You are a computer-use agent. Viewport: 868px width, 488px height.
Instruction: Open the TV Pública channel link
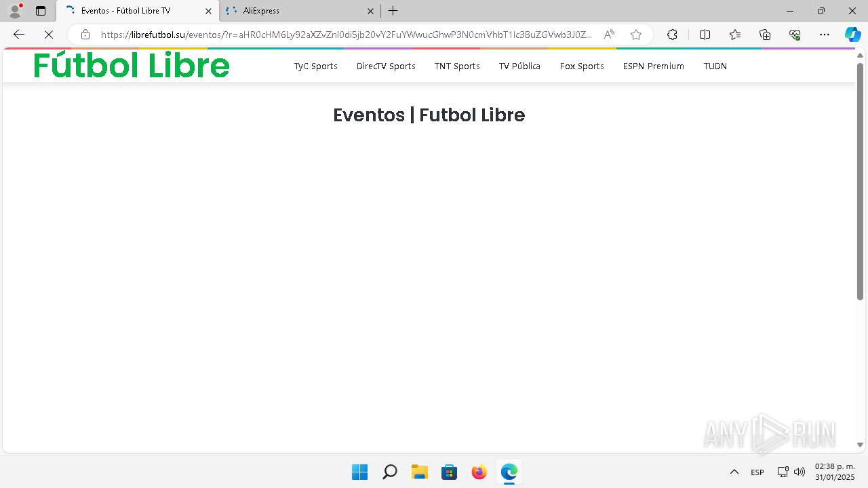click(x=519, y=66)
